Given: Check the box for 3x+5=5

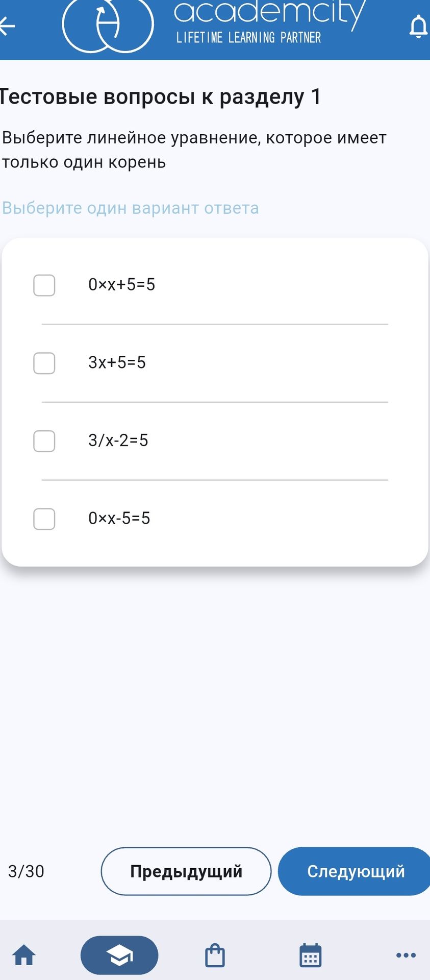Looking at the screenshot, I should 44,363.
